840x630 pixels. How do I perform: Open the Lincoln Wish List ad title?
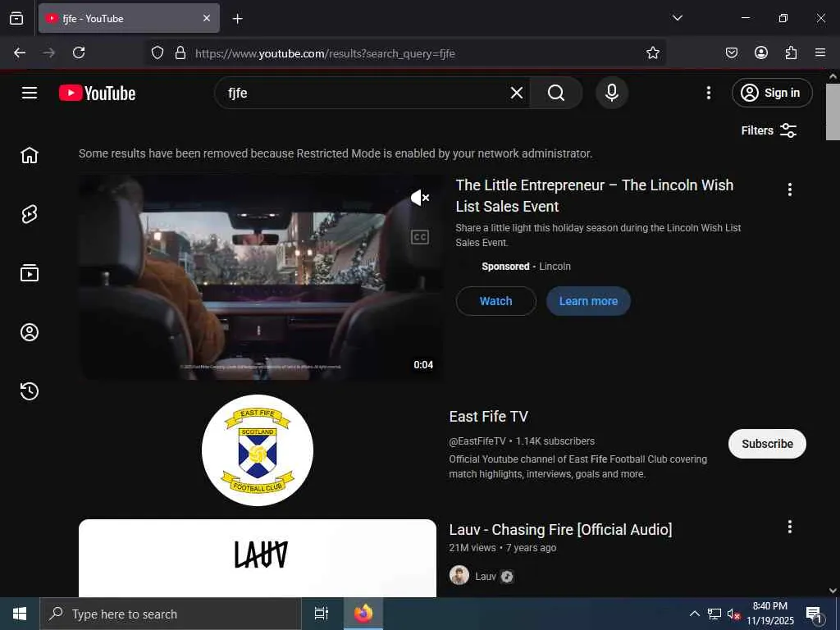(x=595, y=195)
